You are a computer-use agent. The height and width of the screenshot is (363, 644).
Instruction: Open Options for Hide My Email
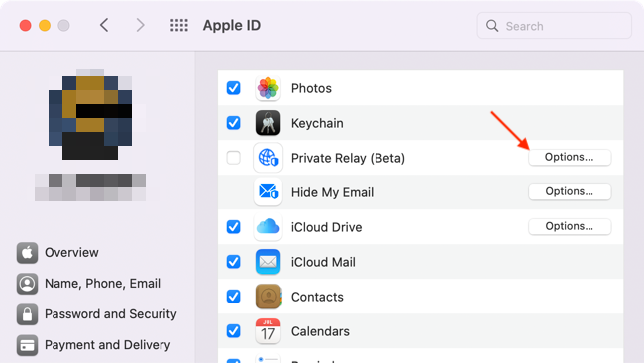click(570, 191)
